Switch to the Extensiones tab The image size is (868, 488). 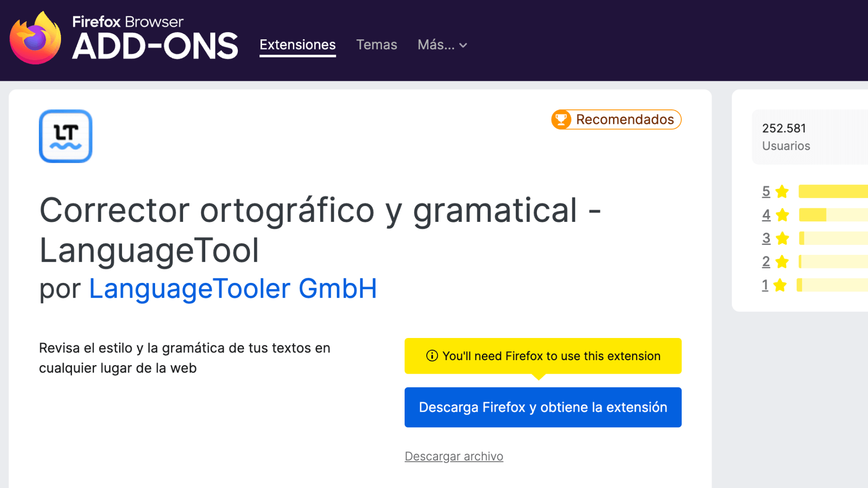pos(297,45)
